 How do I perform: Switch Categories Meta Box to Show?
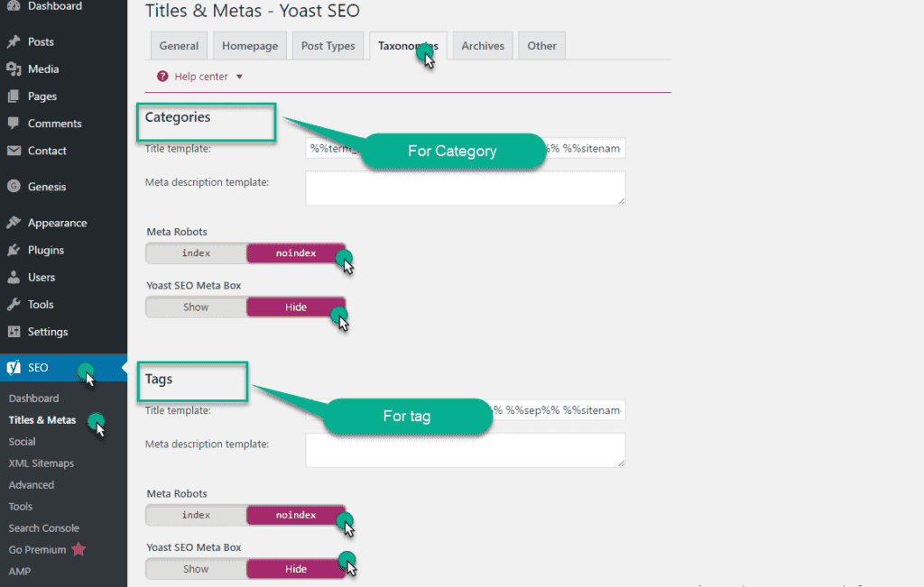pos(196,307)
